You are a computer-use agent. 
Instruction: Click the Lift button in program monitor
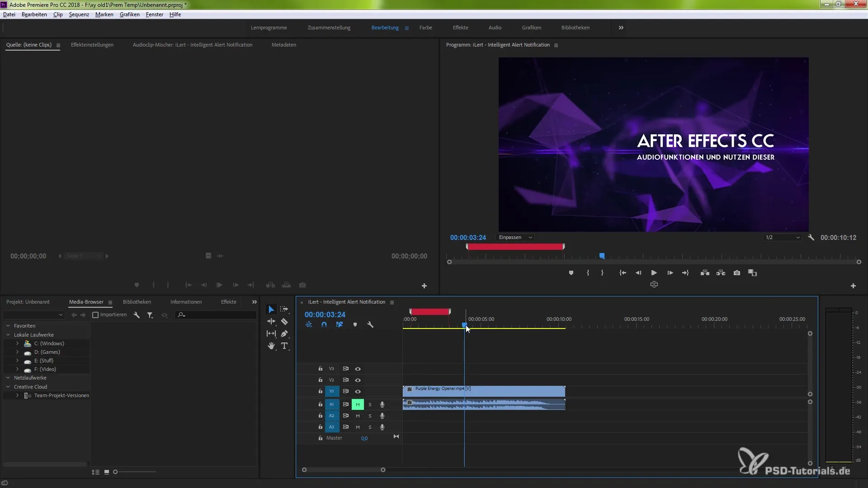pos(705,273)
